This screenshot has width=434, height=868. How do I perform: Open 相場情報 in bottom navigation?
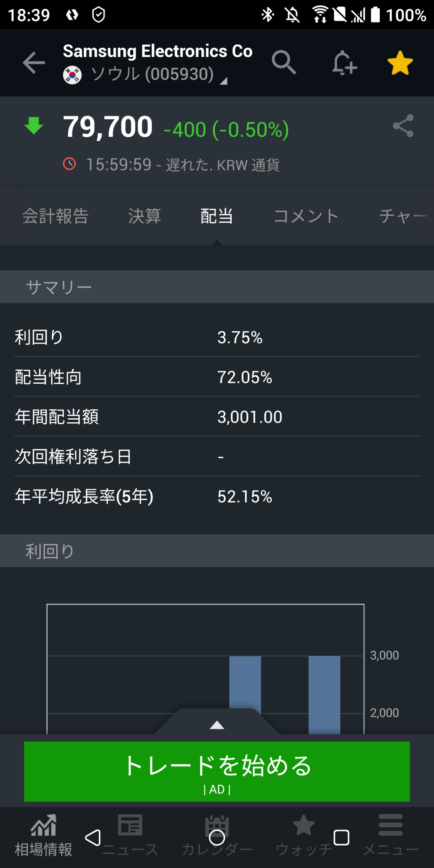(x=43, y=835)
